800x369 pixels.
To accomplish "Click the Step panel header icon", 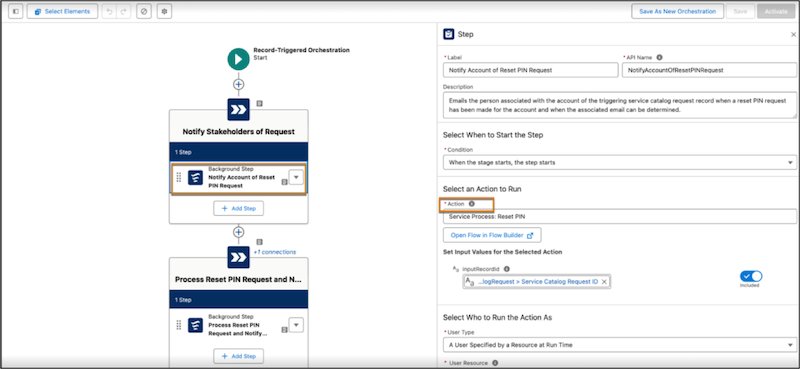I will (448, 34).
